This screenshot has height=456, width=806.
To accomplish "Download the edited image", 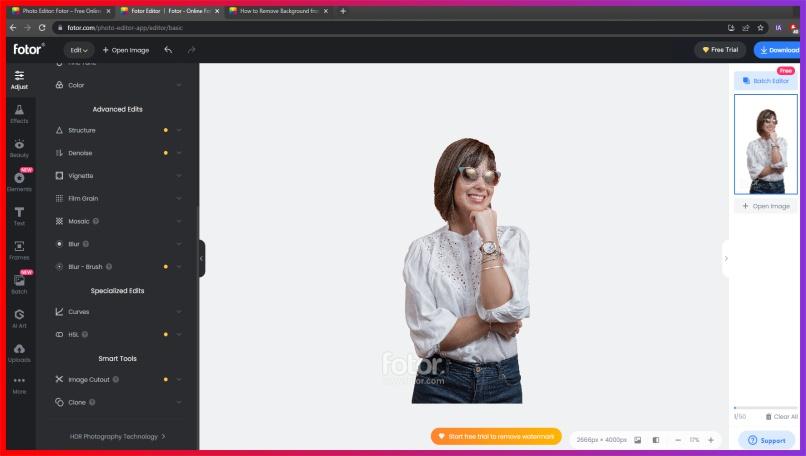I will coord(777,50).
